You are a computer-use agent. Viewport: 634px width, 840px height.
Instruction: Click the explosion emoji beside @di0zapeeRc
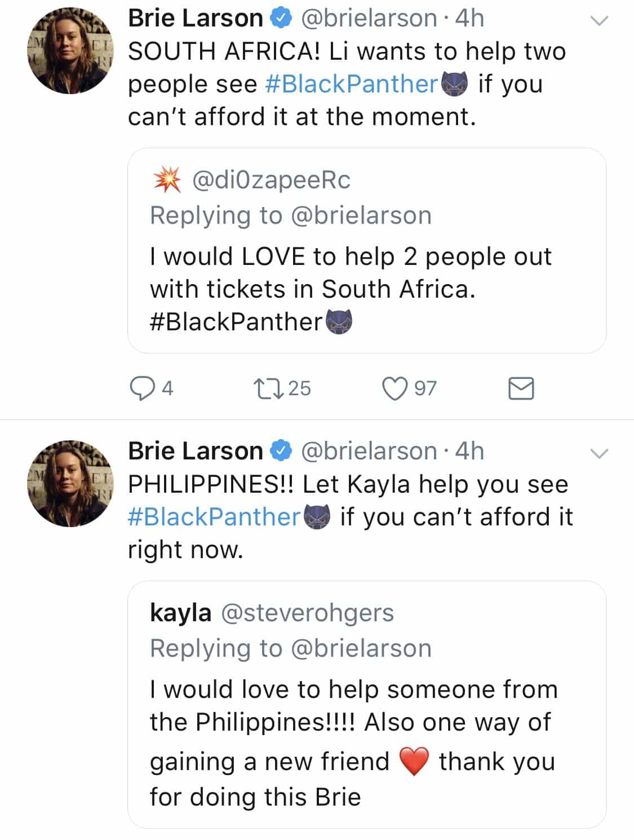tap(167, 179)
